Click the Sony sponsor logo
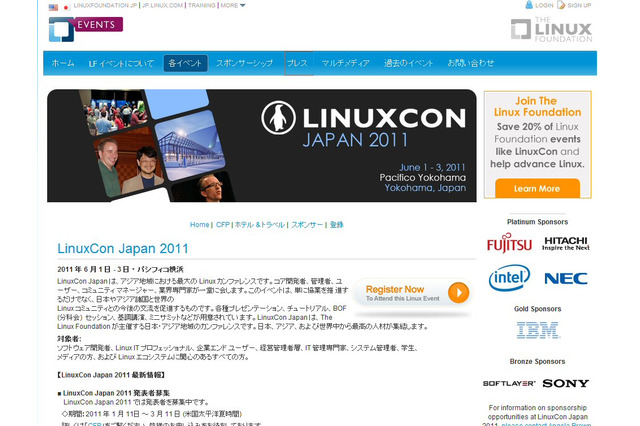Viewport: 640px width, 426px height. click(566, 383)
